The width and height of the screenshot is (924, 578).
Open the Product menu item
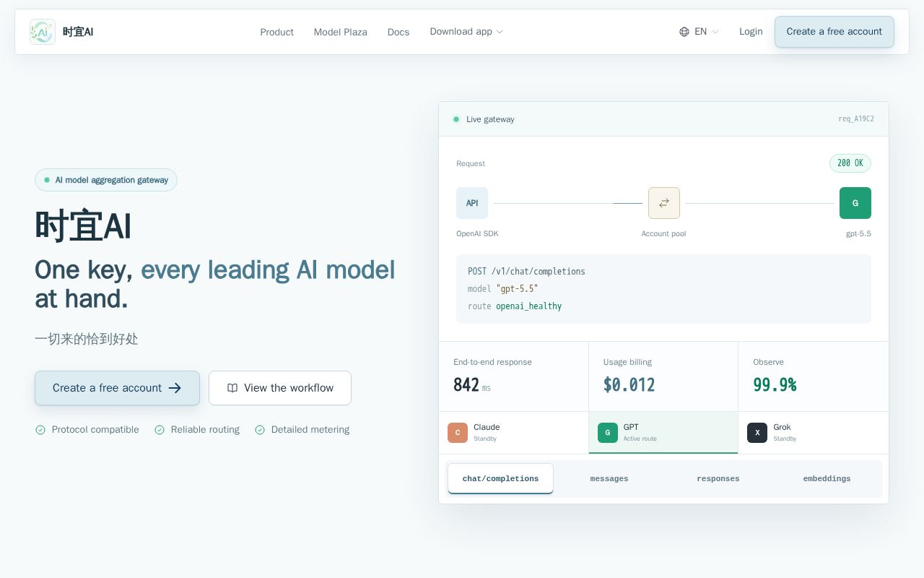coord(276,32)
